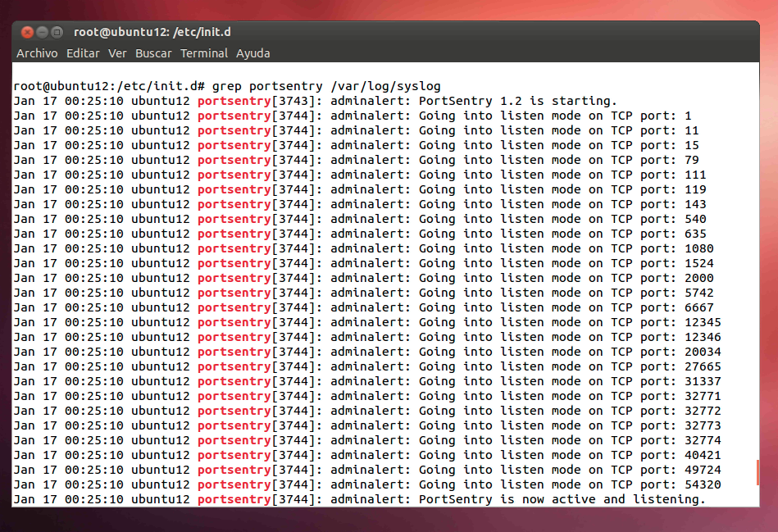778x532 pixels.
Task: Close the terminal window
Action: click(x=28, y=32)
